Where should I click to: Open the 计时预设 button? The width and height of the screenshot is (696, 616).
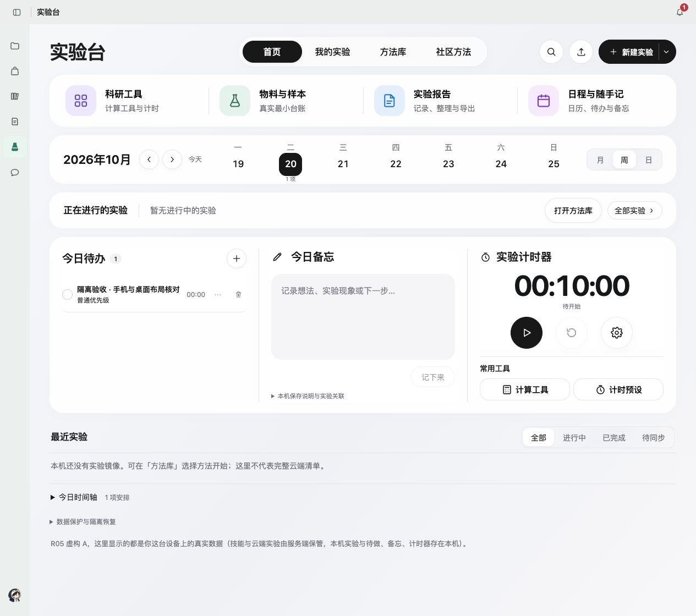coord(618,389)
